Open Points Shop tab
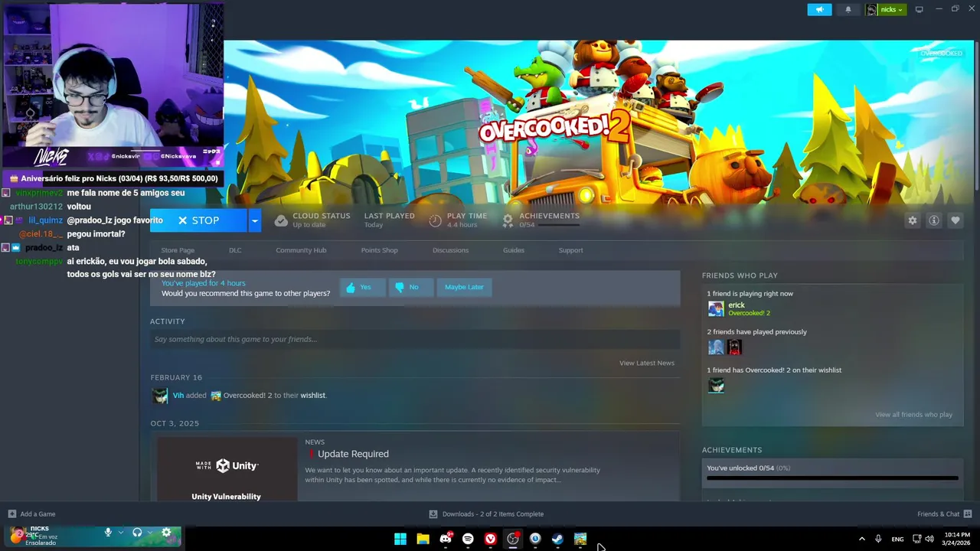The height and width of the screenshot is (551, 980). coord(379,250)
